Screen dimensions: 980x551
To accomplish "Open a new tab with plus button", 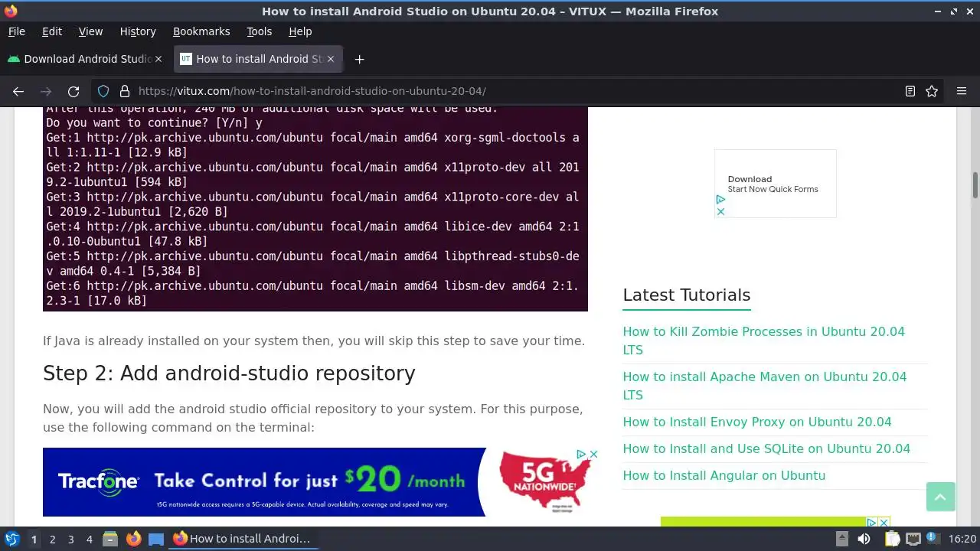I will coord(359,59).
